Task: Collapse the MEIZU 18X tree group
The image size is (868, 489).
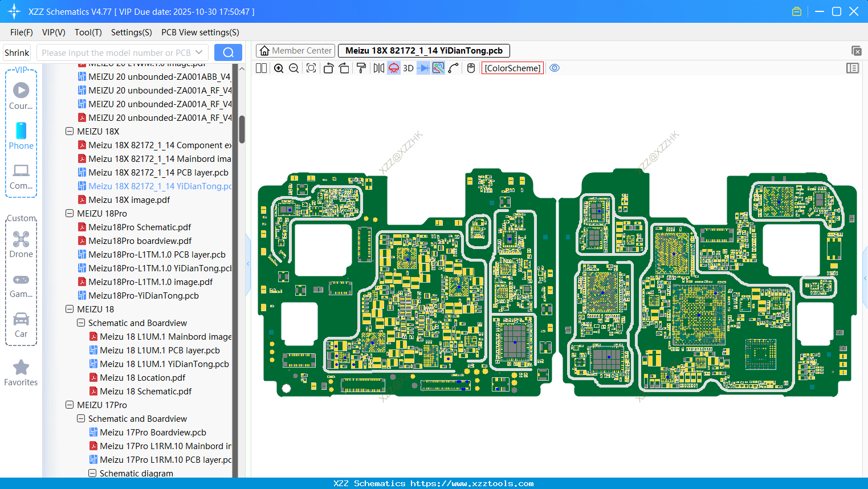Action: click(x=70, y=131)
